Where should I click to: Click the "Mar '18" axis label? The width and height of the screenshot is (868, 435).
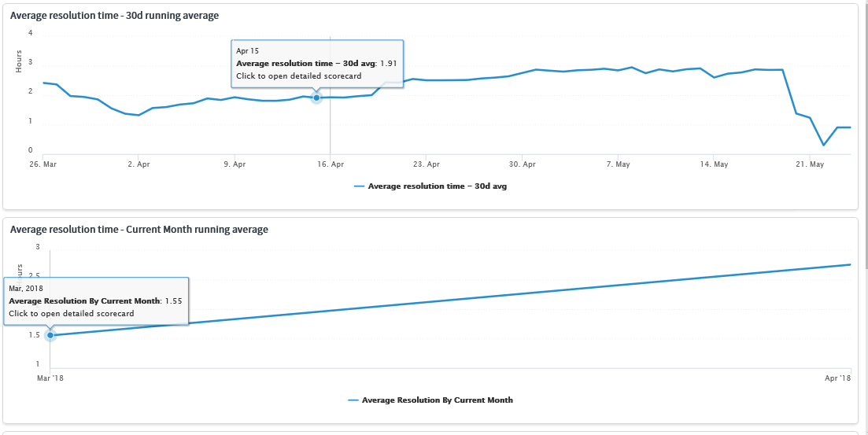coord(51,378)
